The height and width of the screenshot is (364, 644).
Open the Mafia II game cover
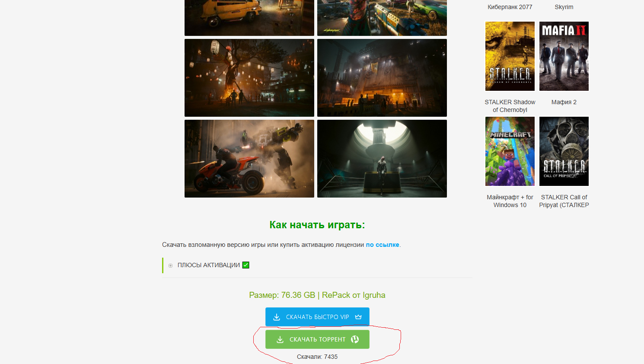[564, 56]
